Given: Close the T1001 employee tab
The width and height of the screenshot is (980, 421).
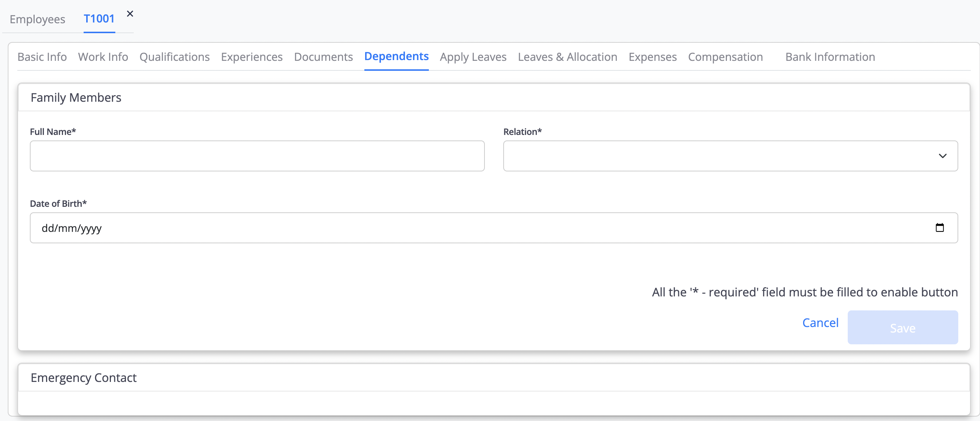Looking at the screenshot, I should (130, 14).
